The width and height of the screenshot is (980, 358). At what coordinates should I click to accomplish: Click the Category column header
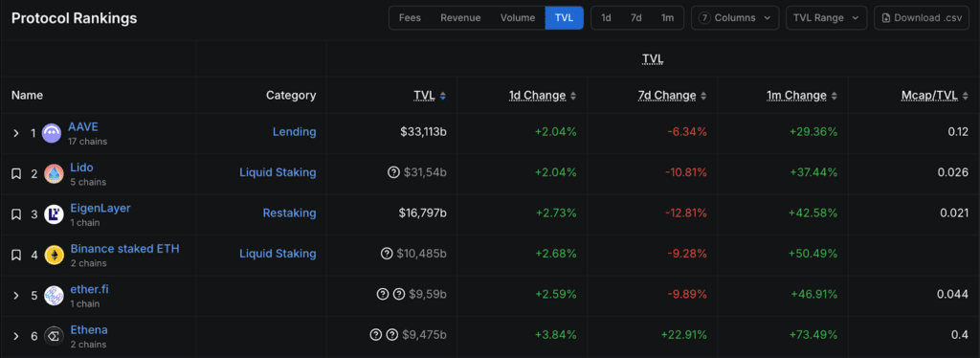tap(291, 96)
